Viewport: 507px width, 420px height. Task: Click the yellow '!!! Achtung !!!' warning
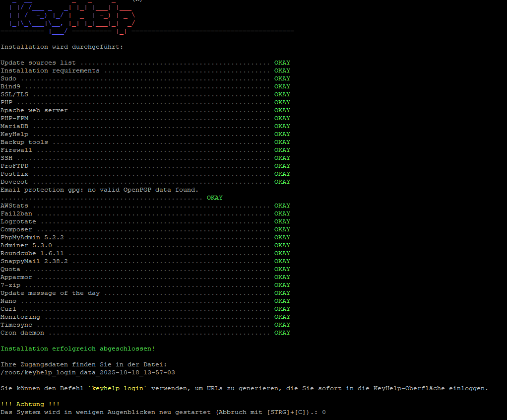coord(30,404)
